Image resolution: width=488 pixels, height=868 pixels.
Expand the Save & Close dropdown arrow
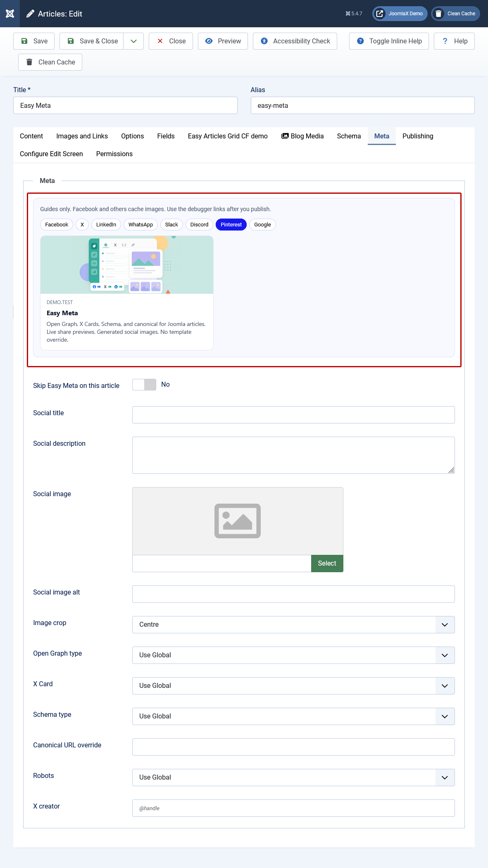click(x=133, y=41)
